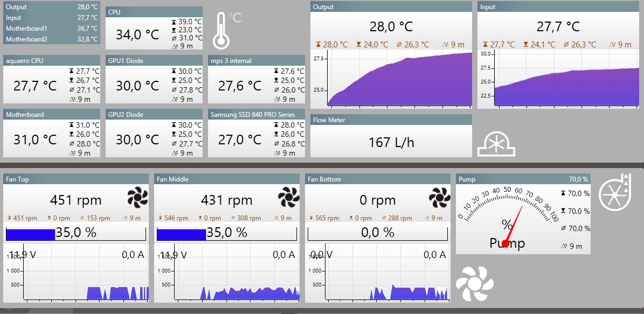Viewport: 644px width, 314px height.
Task: Click the Fan Top max 451 rpm stat
Action: pyautogui.click(x=22, y=218)
